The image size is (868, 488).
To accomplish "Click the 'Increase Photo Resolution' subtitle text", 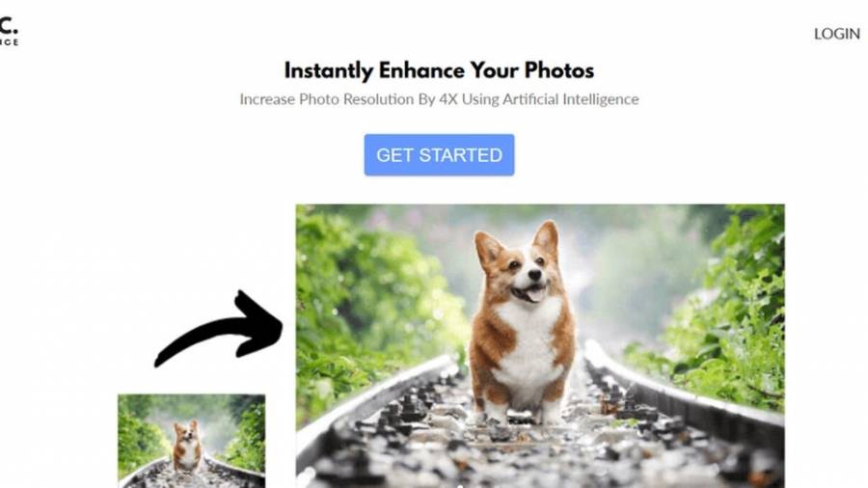I will [439, 99].
